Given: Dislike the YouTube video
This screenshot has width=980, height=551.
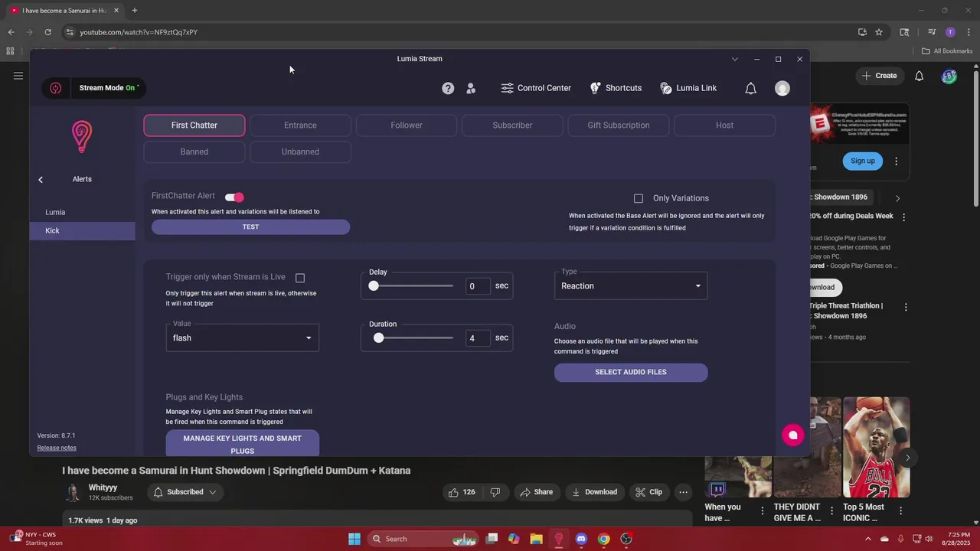Looking at the screenshot, I should click(495, 492).
